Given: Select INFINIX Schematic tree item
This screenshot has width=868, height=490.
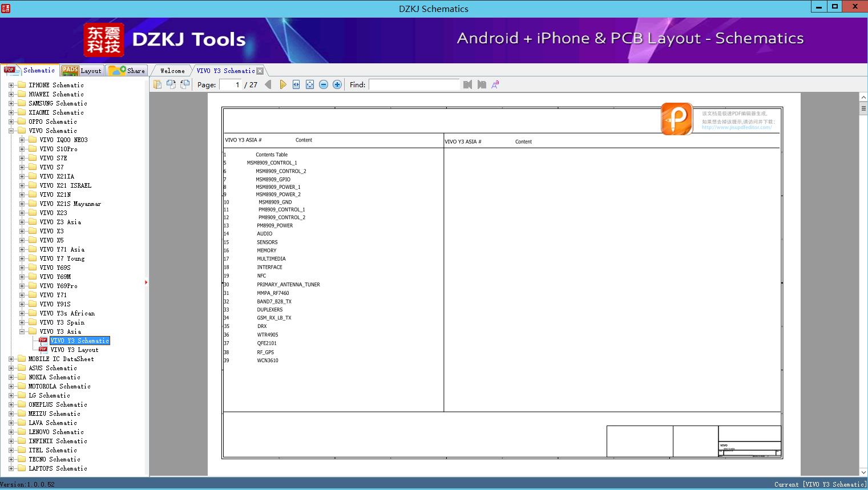Looking at the screenshot, I should 58,441.
